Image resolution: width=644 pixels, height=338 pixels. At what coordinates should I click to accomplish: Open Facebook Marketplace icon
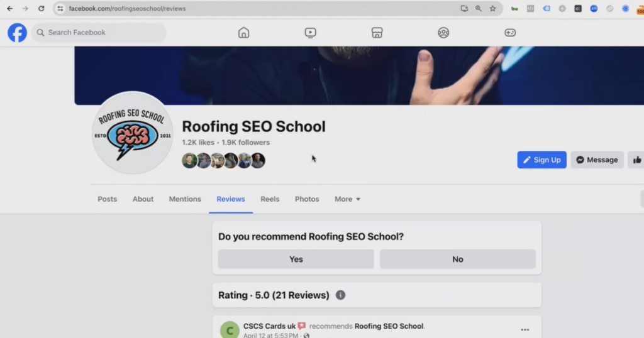[377, 33]
